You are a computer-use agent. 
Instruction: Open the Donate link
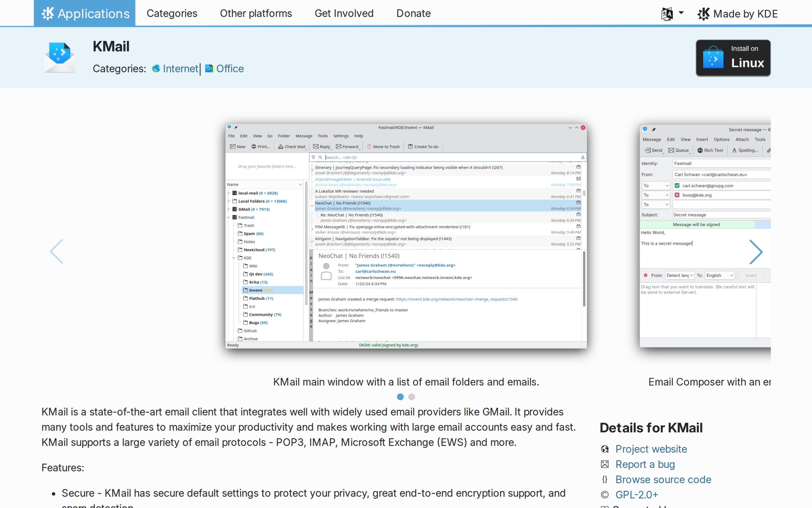pyautogui.click(x=413, y=13)
